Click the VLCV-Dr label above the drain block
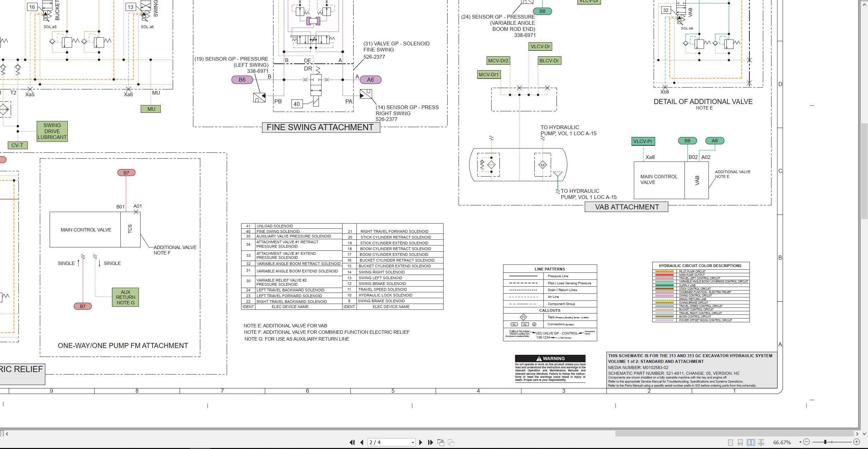This screenshot has height=449, width=868. pyautogui.click(x=540, y=46)
